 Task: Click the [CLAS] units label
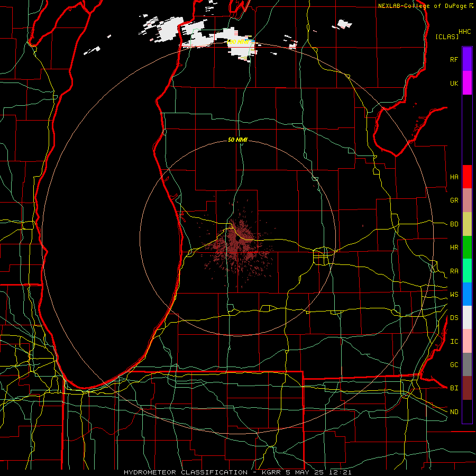(447, 36)
